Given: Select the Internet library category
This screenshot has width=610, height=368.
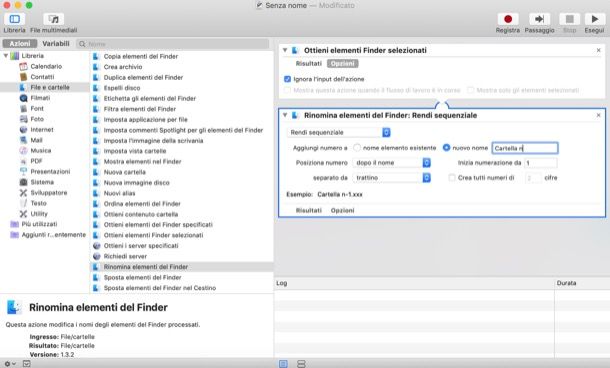Looking at the screenshot, I should (42, 130).
